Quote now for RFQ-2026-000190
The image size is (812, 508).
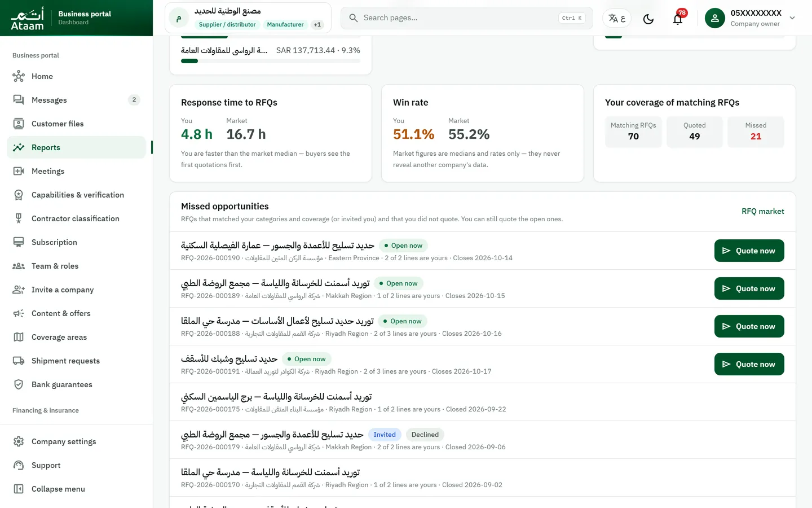pos(749,251)
